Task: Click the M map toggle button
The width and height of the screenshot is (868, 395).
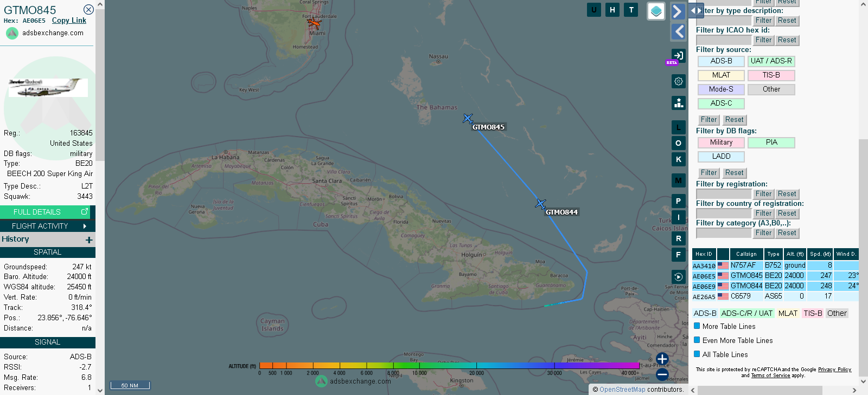Action: pos(678,180)
